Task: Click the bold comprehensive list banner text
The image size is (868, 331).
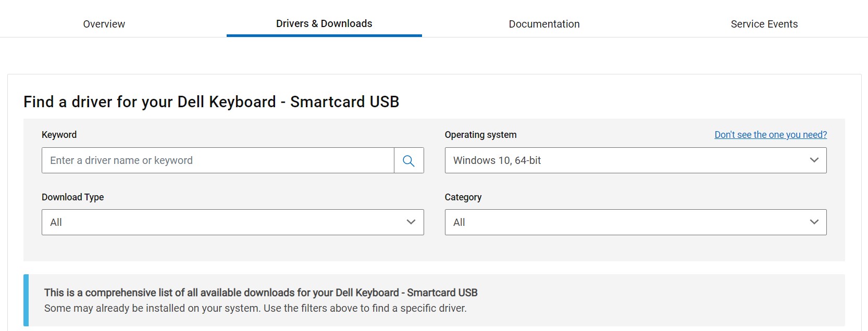Action: [x=261, y=292]
